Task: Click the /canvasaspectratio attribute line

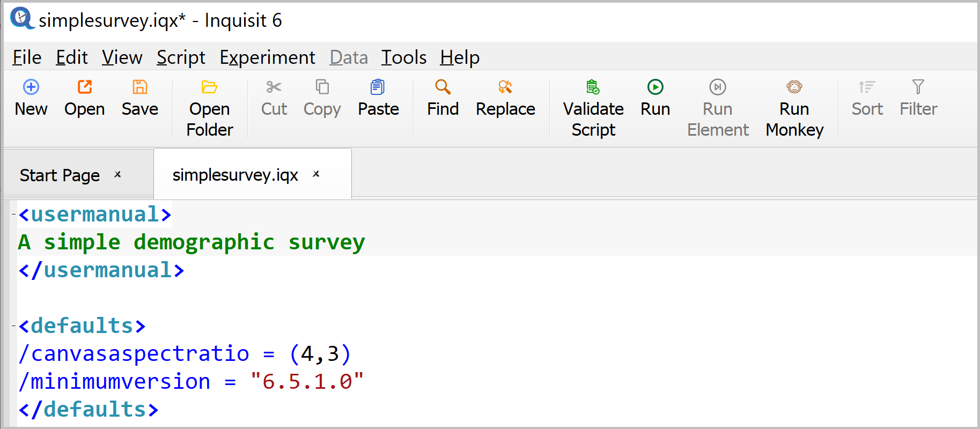Action: pos(185,354)
